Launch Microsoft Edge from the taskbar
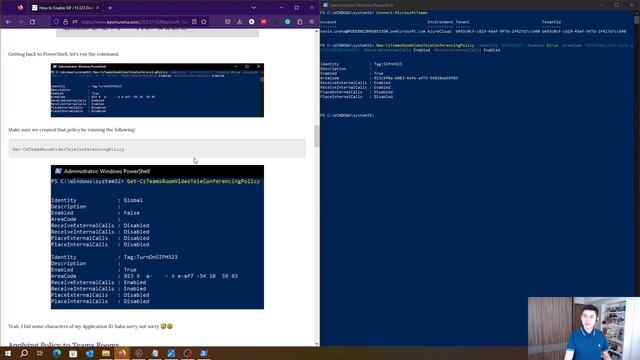 click(x=57, y=353)
